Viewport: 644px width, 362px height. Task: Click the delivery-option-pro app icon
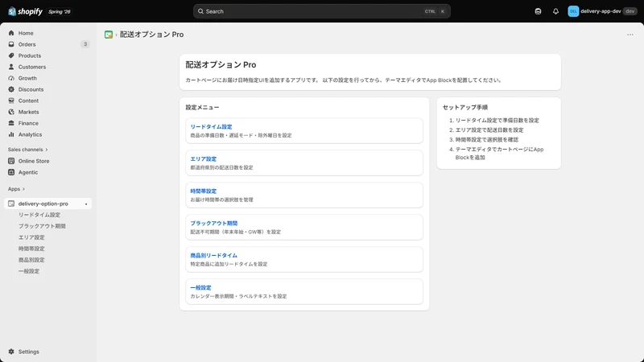pos(11,204)
